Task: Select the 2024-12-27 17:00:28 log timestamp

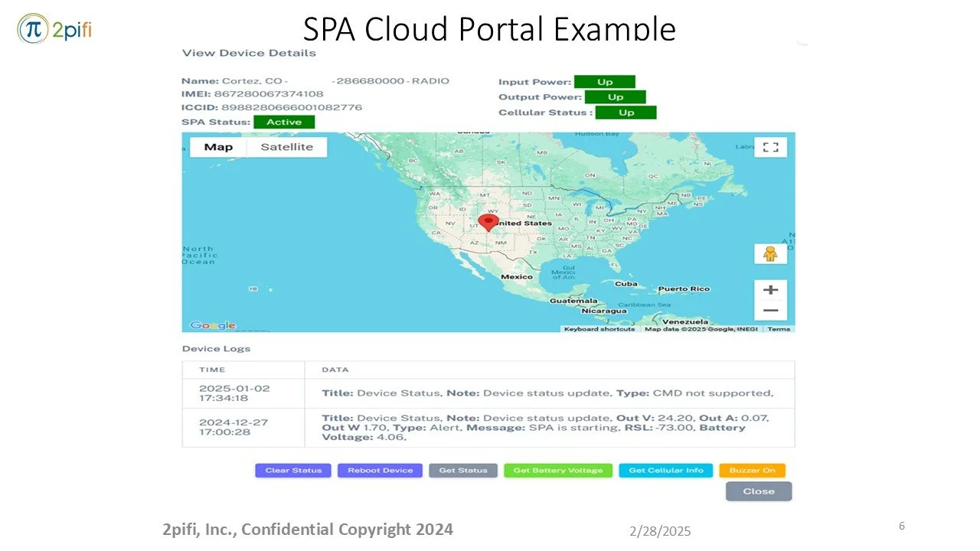Action: tap(234, 427)
